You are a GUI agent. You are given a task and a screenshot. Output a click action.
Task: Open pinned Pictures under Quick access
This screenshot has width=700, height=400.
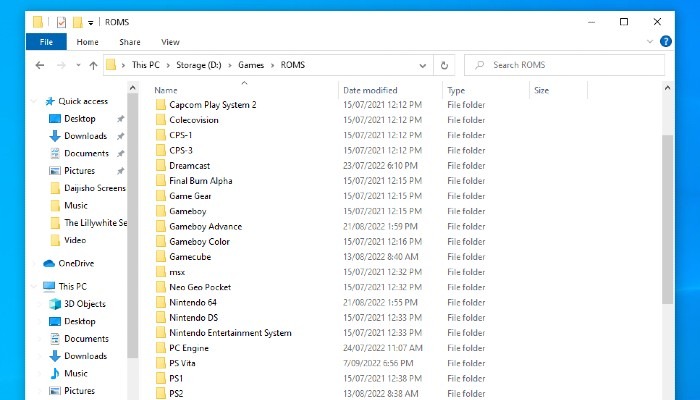coord(79,171)
